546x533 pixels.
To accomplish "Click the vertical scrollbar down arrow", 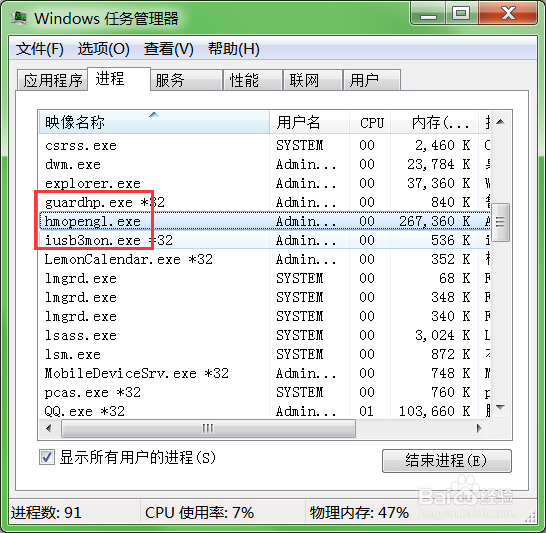I will [501, 407].
